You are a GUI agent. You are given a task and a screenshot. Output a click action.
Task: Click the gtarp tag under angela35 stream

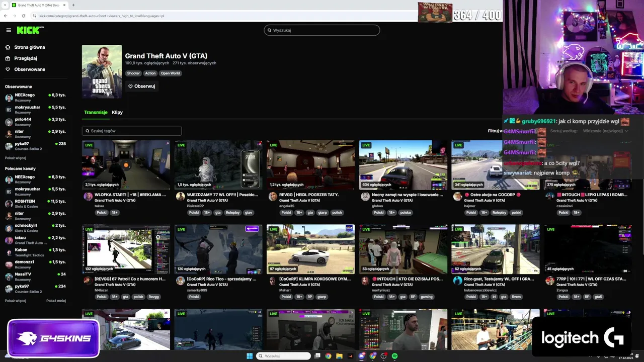pyautogui.click(x=323, y=213)
